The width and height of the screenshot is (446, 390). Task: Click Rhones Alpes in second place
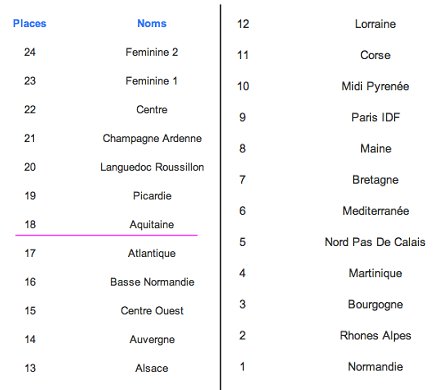tap(375, 336)
